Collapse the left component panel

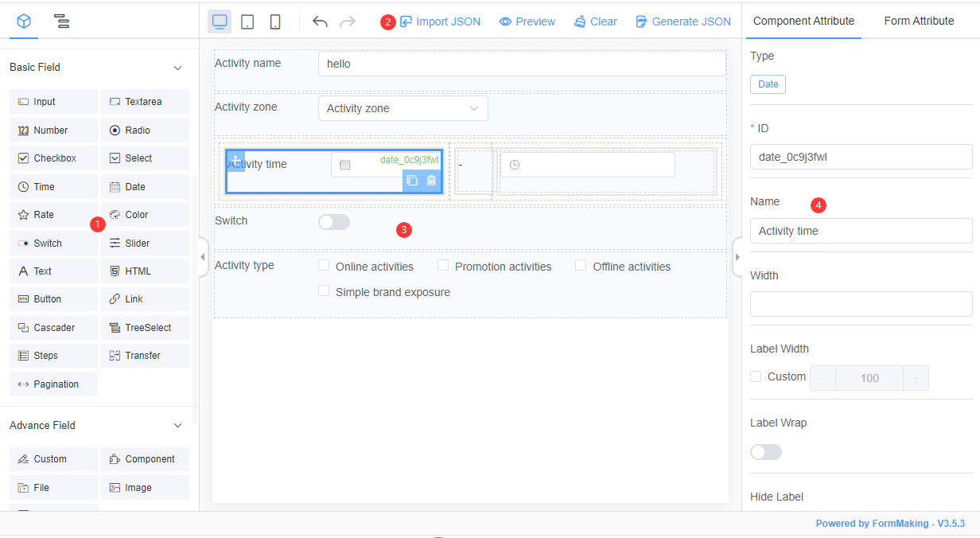(203, 257)
